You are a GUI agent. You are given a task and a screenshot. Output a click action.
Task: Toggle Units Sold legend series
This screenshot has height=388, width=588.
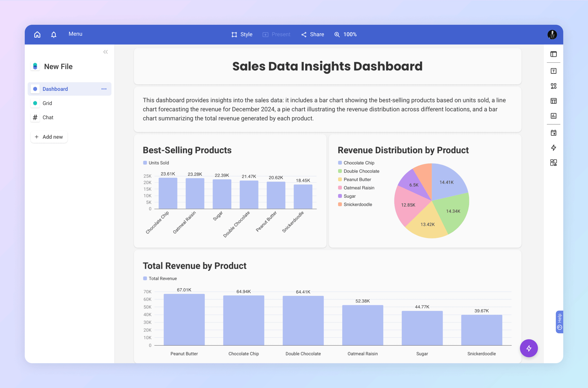click(x=156, y=163)
